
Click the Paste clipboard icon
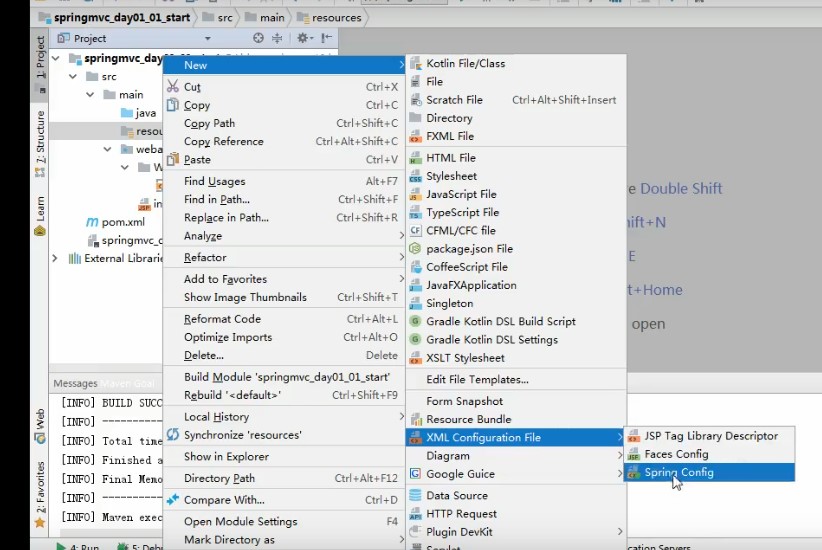172,159
